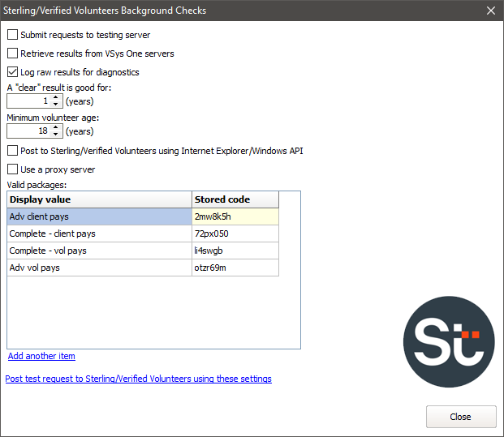Check Retrieve results from VSys One servers
The image size is (504, 437).
point(12,54)
